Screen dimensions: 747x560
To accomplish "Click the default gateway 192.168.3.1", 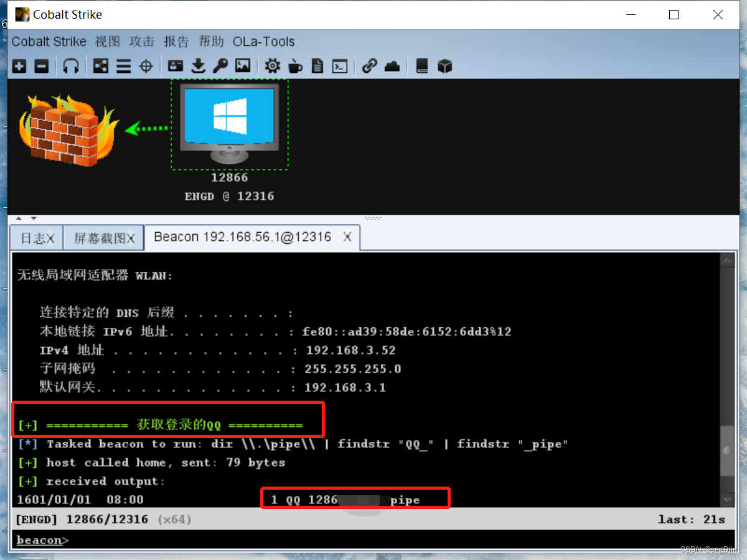I will pyautogui.click(x=345, y=388).
